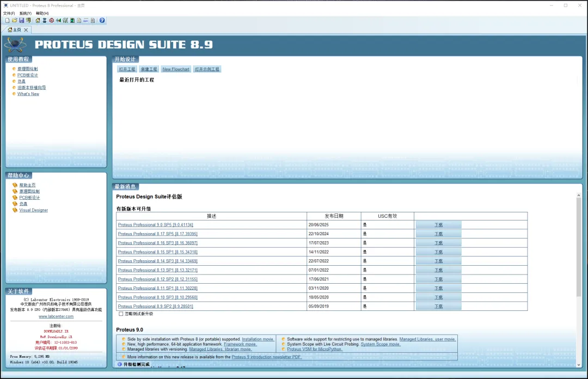Open the 系统(Y) menu
This screenshot has width=588, height=379.
26,13
